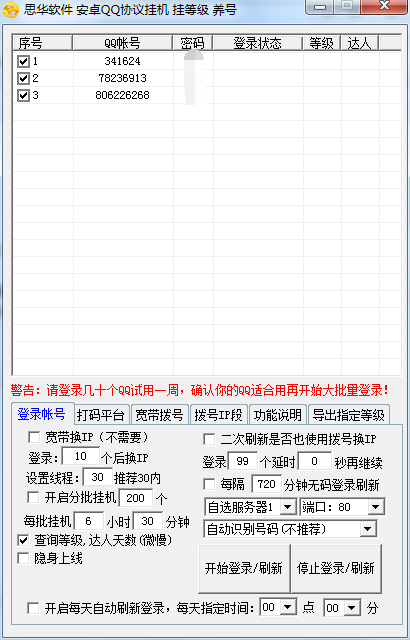The width and height of the screenshot is (410, 640).
Task: Select the 导出指定等级 tab
Action: click(348, 415)
